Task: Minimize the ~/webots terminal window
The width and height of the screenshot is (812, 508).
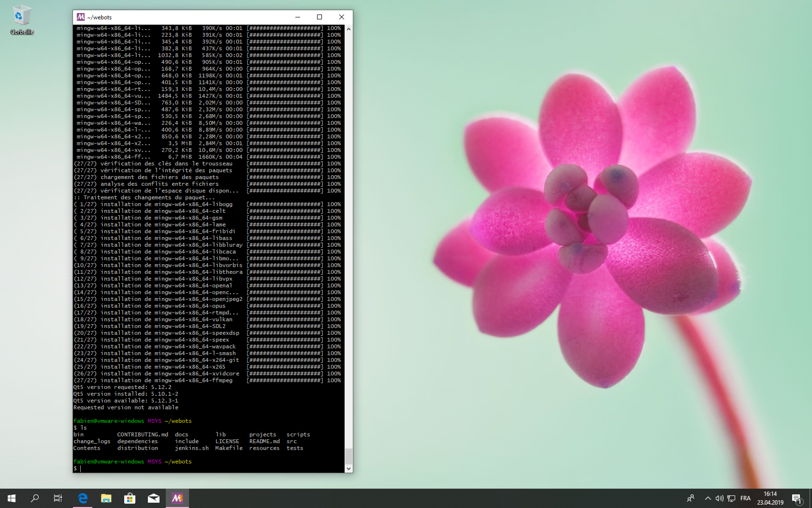Action: pyautogui.click(x=298, y=17)
